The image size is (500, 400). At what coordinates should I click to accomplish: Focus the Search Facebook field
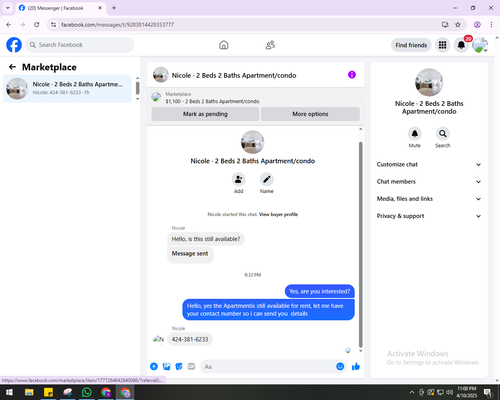coord(80,45)
